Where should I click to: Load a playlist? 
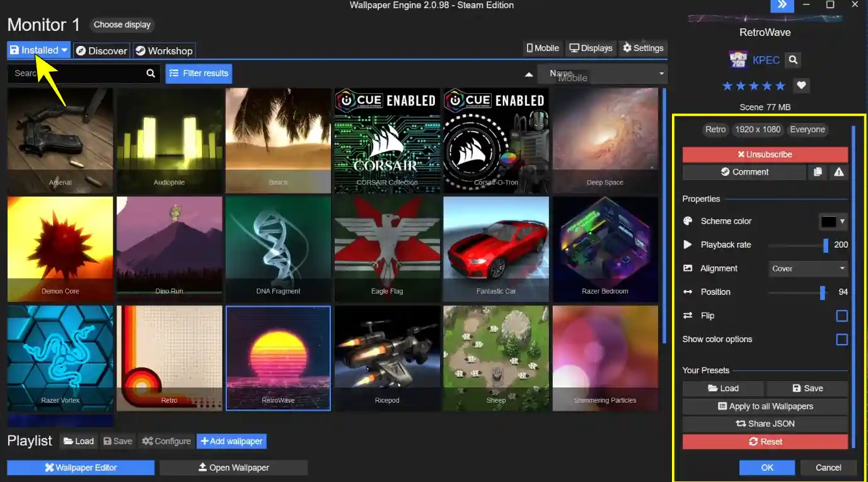[78, 441]
